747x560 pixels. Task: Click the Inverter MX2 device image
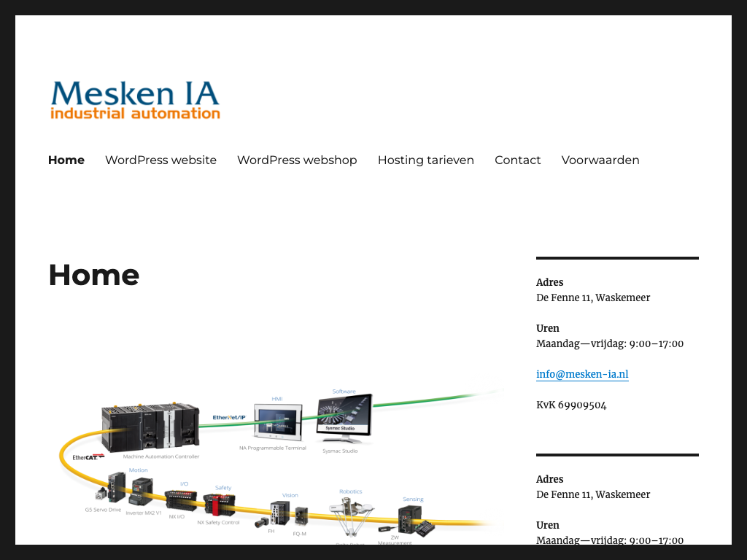144,492
